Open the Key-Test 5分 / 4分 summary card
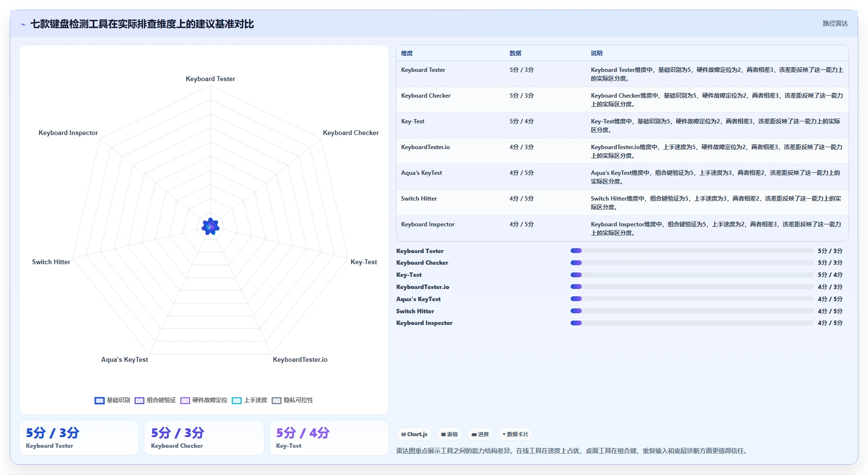The image size is (868, 475). click(x=330, y=438)
